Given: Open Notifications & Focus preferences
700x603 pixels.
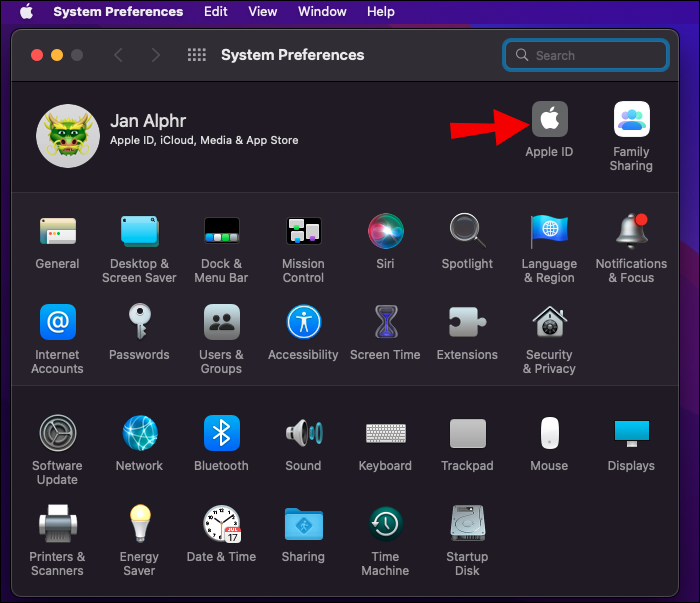Looking at the screenshot, I should click(x=631, y=231).
